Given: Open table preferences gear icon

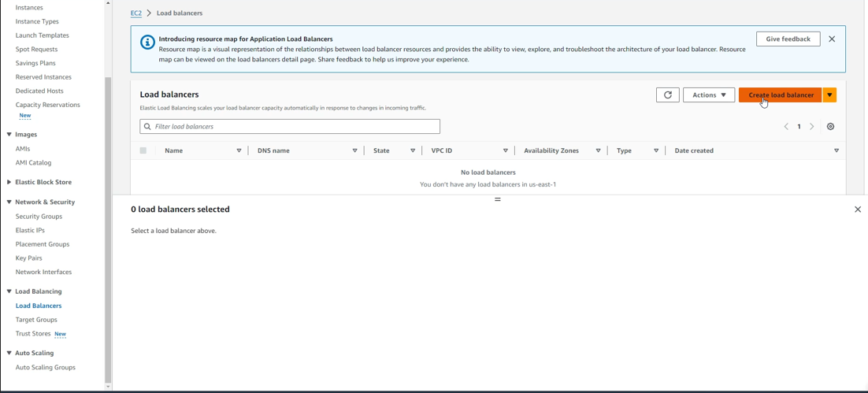Looking at the screenshot, I should click(830, 127).
